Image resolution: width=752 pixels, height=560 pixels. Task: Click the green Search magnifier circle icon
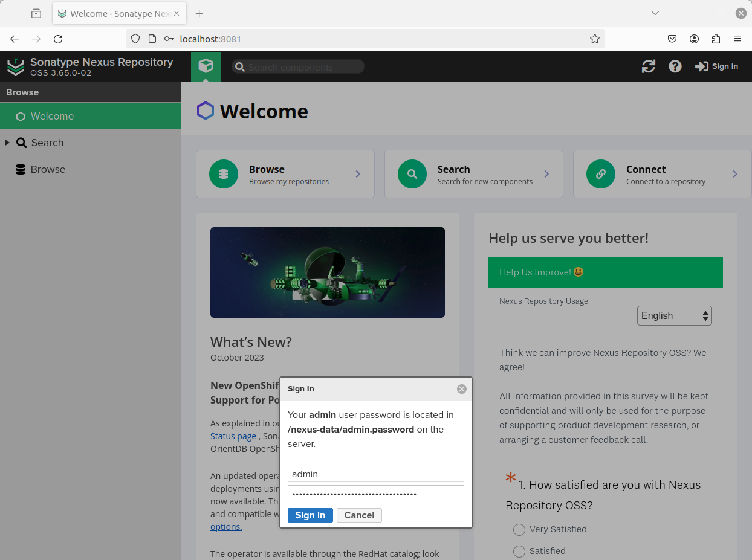[412, 174]
